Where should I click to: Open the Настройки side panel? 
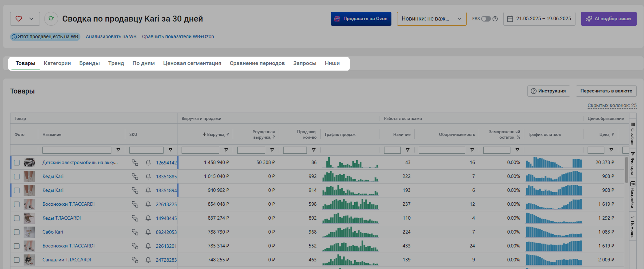pos(633,195)
